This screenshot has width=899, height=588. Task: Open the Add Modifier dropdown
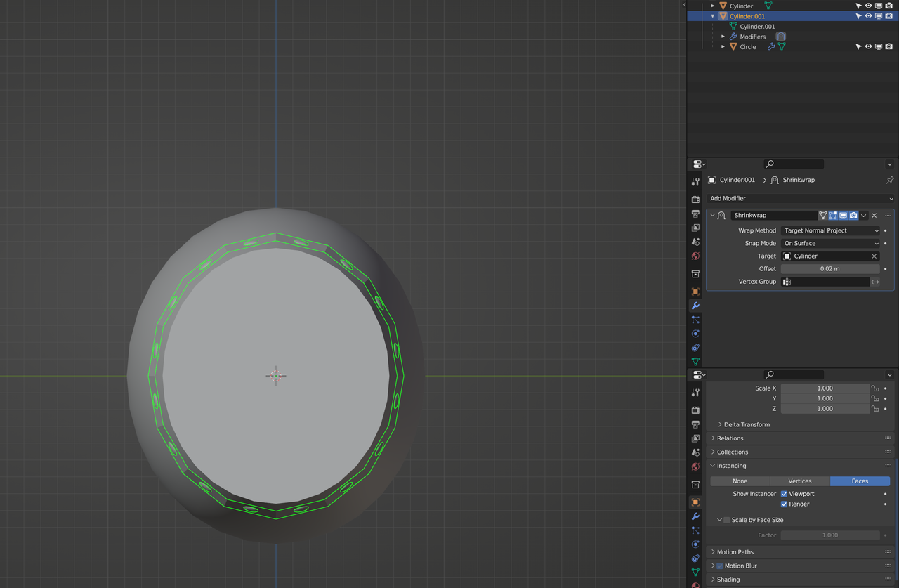[800, 199]
